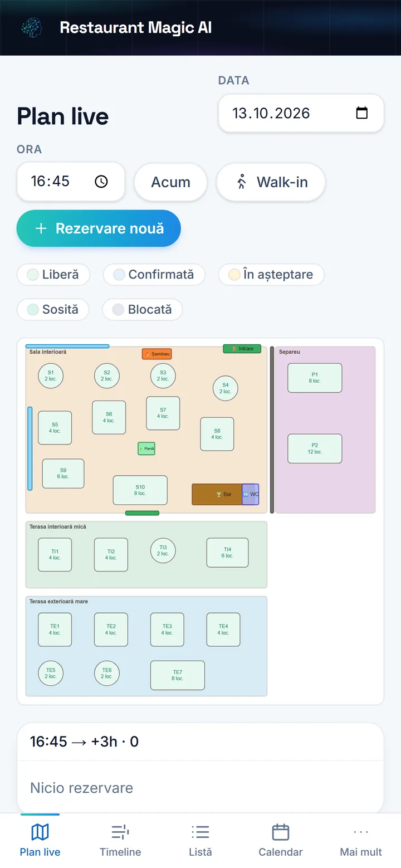Toggle the Blocată status filter
Viewport: 401px width, 868px height.
click(142, 309)
